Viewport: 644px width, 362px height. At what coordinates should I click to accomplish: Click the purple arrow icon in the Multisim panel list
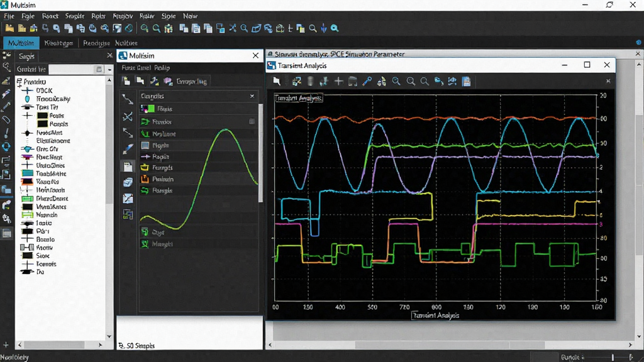click(x=145, y=156)
